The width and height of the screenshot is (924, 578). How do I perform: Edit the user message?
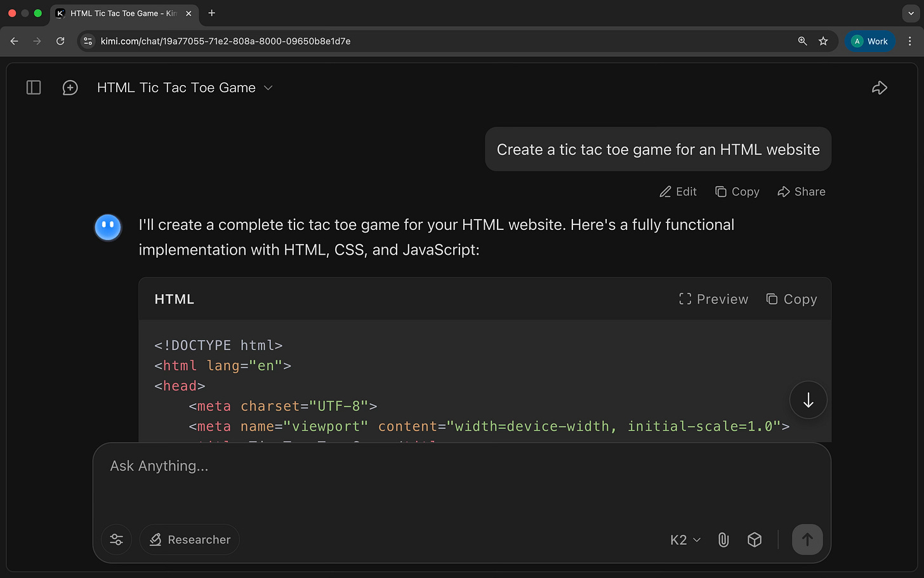[678, 192]
